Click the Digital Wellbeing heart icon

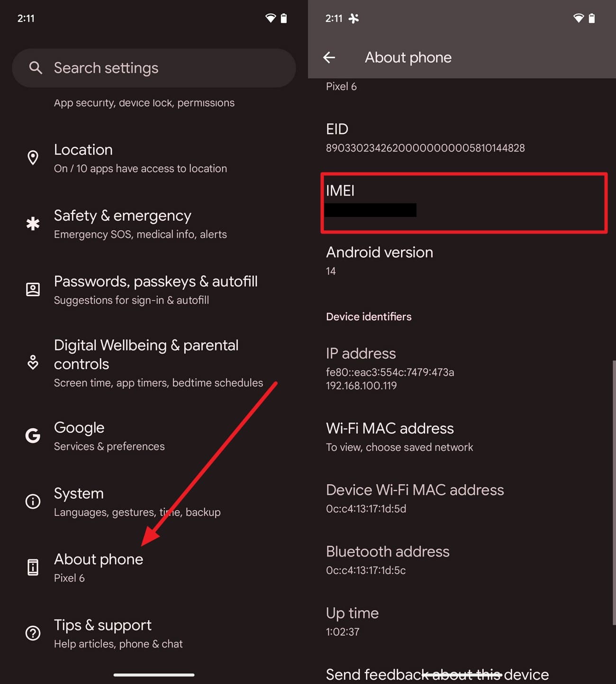(x=33, y=362)
